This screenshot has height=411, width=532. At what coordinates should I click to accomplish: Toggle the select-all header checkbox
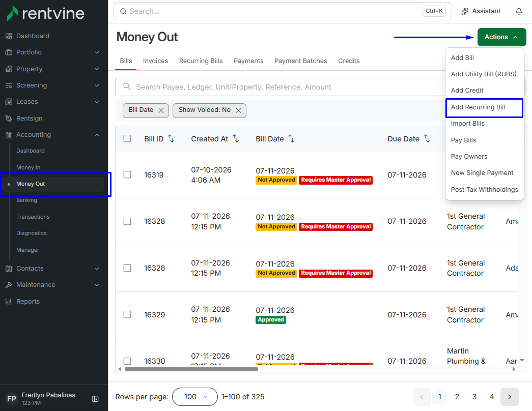(127, 138)
